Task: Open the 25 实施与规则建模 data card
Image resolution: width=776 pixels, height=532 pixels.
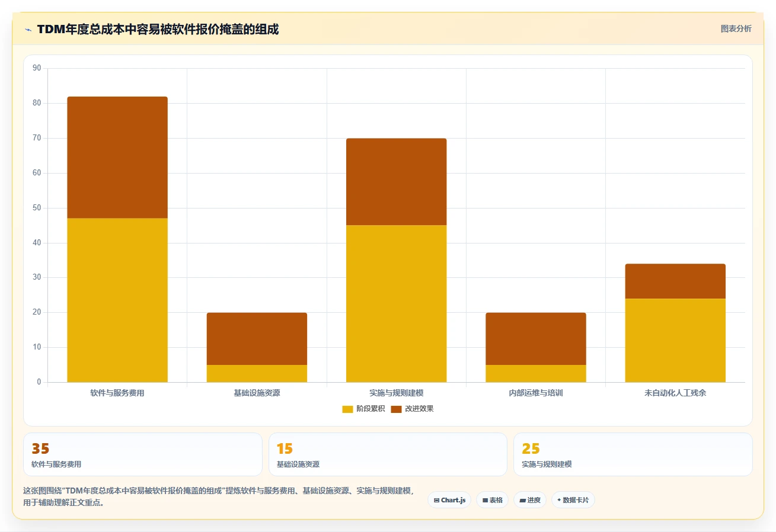Action: click(x=633, y=454)
